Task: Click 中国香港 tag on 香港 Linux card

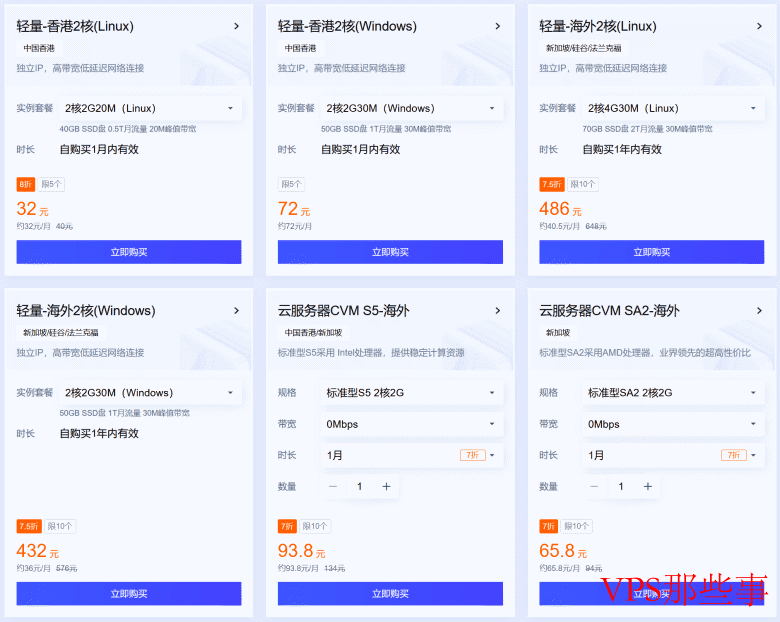Action: pos(39,48)
